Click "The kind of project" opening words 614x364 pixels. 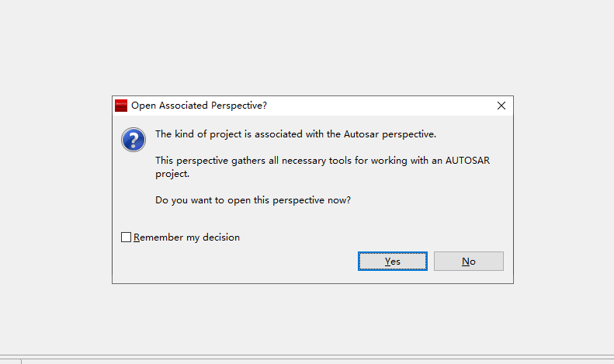point(197,133)
